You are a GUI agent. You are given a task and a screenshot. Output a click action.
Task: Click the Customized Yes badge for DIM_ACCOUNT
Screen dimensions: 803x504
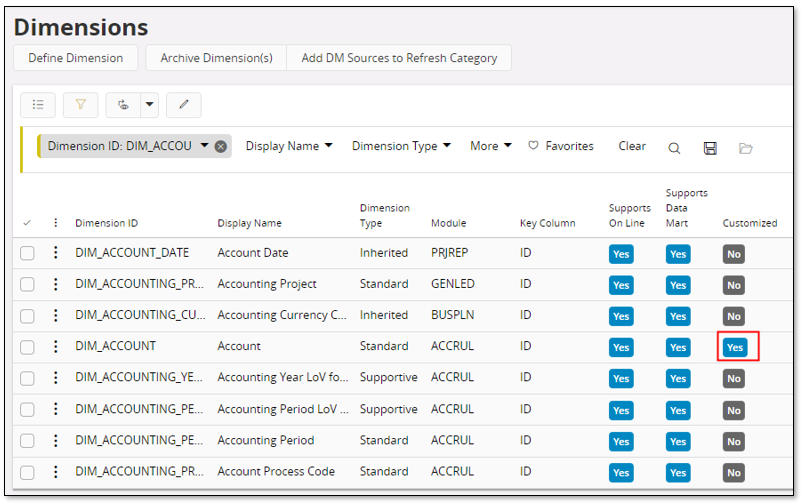[735, 347]
